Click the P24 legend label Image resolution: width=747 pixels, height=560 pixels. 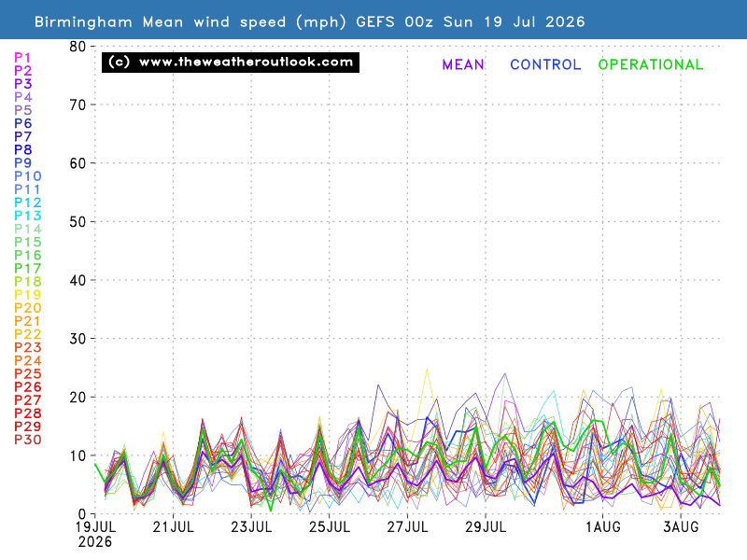coord(28,361)
